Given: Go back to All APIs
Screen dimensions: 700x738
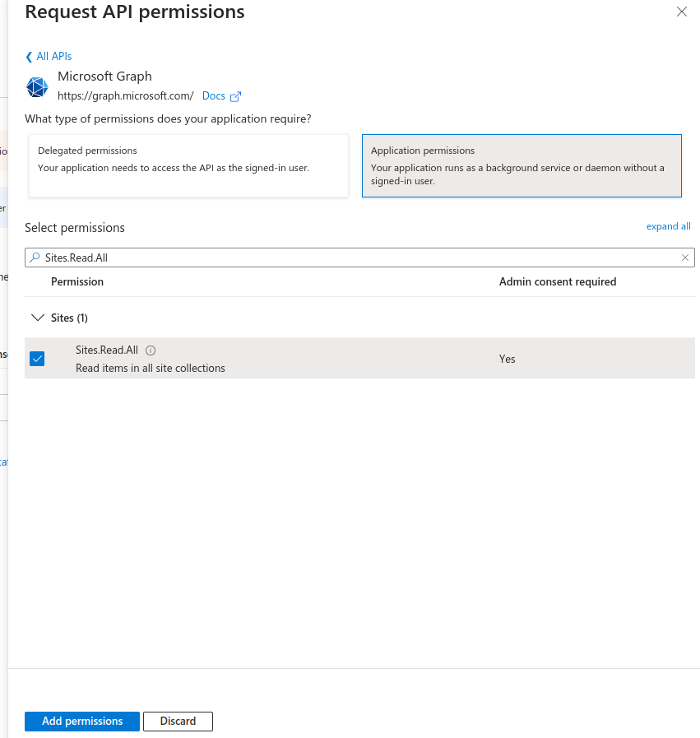Looking at the screenshot, I should (x=49, y=57).
